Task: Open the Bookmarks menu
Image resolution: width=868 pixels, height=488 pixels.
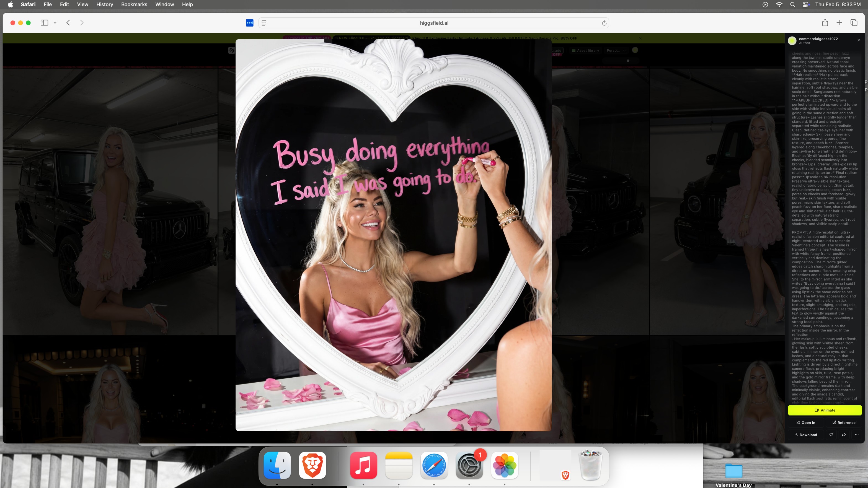Action: [134, 4]
